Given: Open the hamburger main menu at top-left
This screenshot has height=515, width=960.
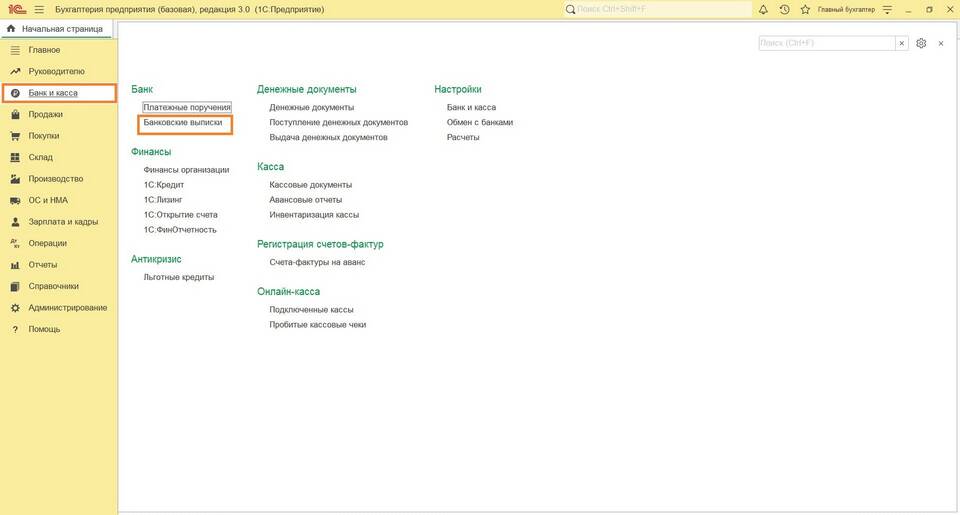Looking at the screenshot, I should (x=39, y=9).
